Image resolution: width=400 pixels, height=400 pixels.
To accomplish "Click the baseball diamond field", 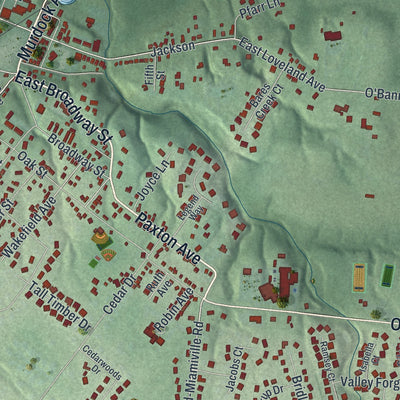I will (x=101, y=237).
